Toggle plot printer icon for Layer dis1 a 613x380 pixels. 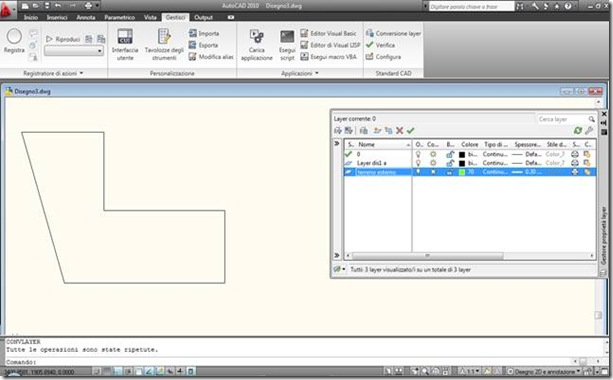(575, 163)
